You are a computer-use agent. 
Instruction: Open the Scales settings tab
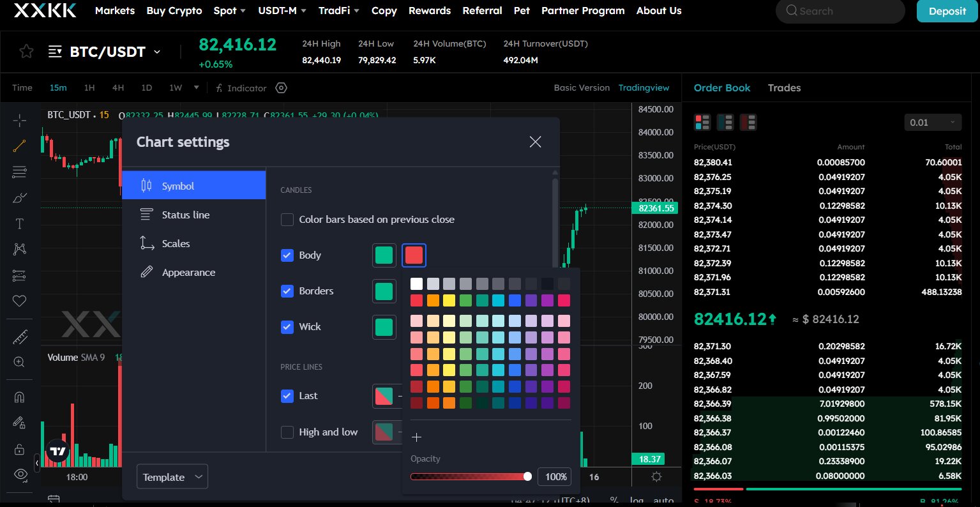coord(193,243)
